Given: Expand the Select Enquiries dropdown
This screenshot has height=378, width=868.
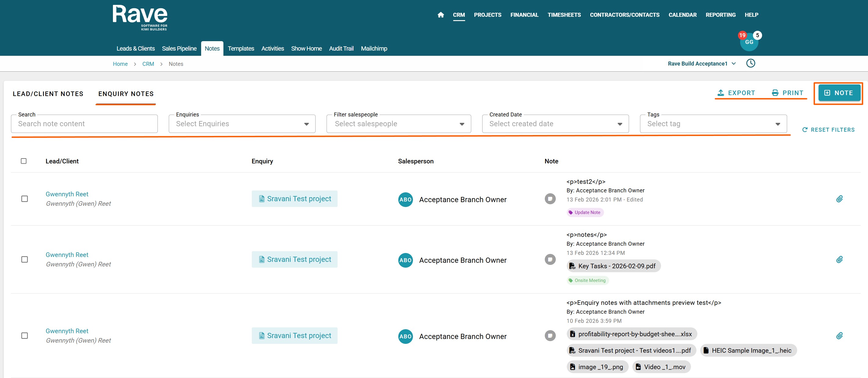Looking at the screenshot, I should pyautogui.click(x=242, y=124).
